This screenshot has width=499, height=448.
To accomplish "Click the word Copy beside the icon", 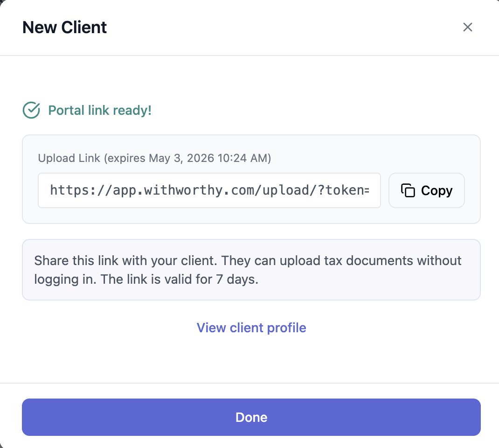I will tap(437, 191).
